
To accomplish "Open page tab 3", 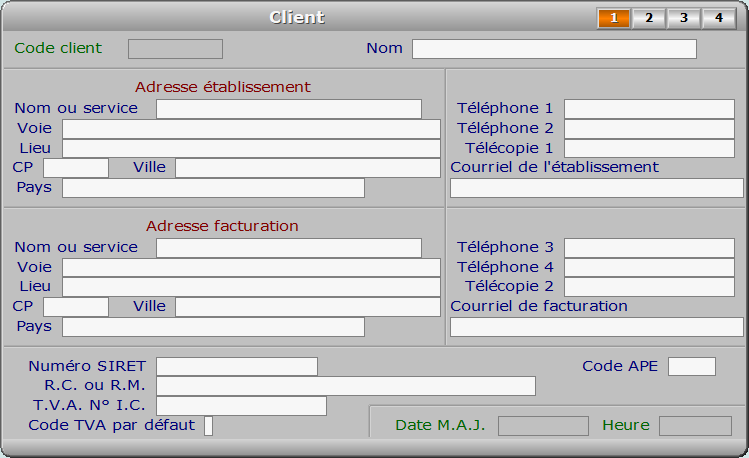I will click(684, 18).
